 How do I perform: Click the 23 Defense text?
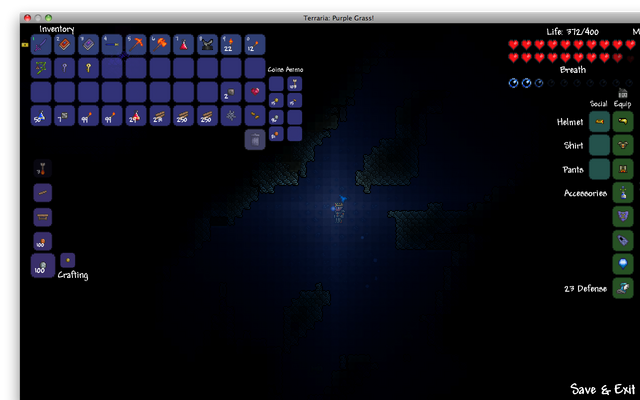point(585,289)
